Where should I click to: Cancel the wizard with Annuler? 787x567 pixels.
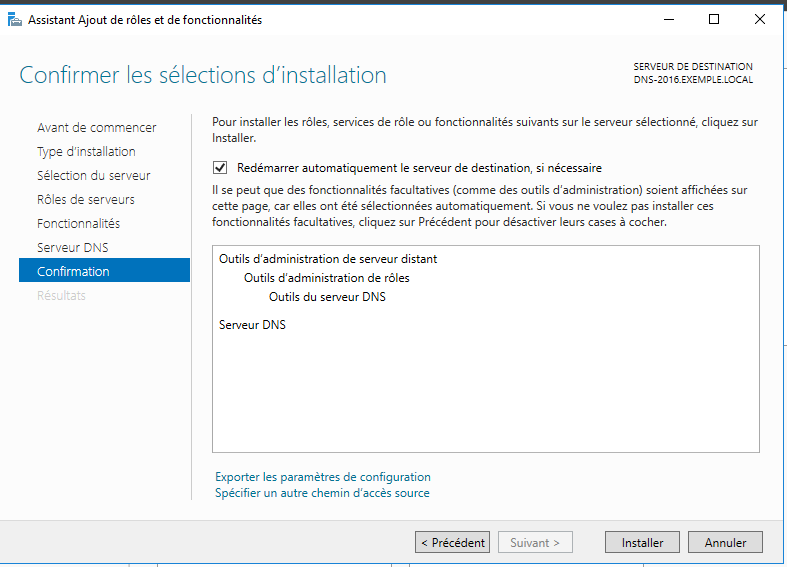tap(725, 542)
